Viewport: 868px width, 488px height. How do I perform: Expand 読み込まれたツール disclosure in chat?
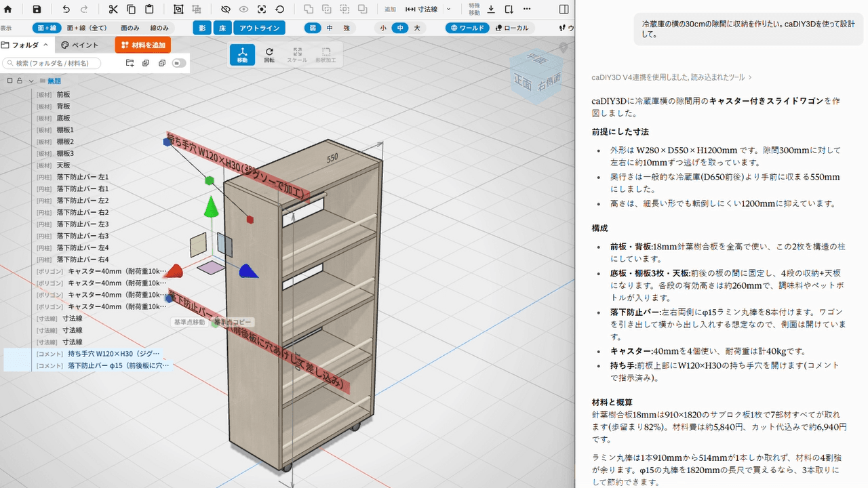click(750, 77)
